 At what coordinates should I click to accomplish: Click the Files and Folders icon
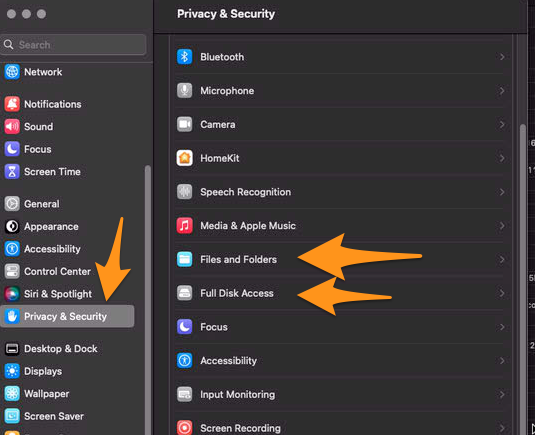point(185,259)
